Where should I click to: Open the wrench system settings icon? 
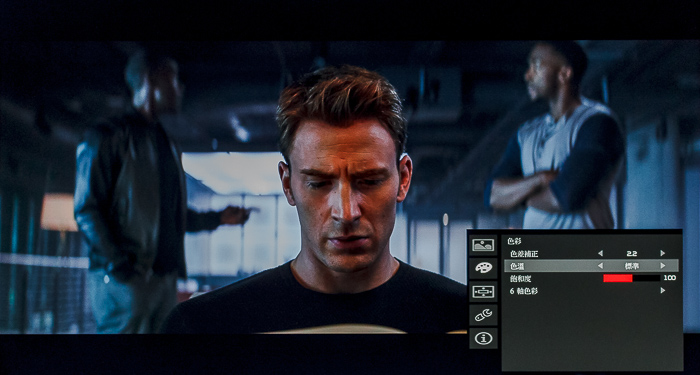pos(483,315)
